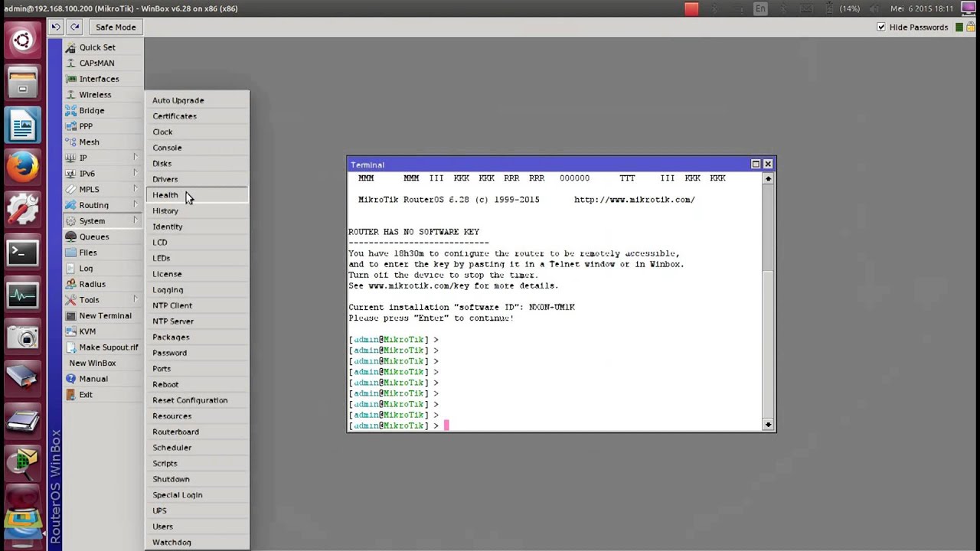Open the En keyboard layout indicator
Viewport: 980px width, 551px height.
(759, 8)
